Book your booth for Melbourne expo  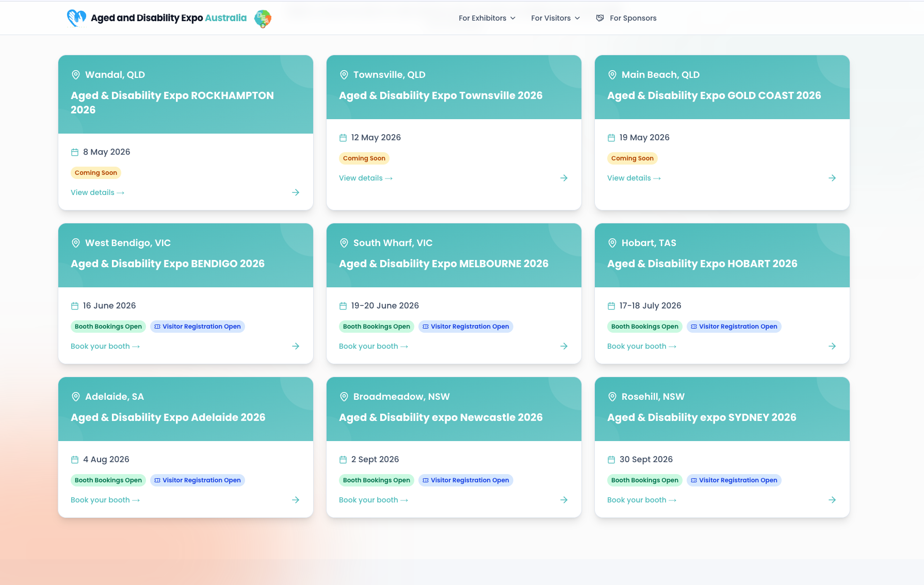[374, 346]
